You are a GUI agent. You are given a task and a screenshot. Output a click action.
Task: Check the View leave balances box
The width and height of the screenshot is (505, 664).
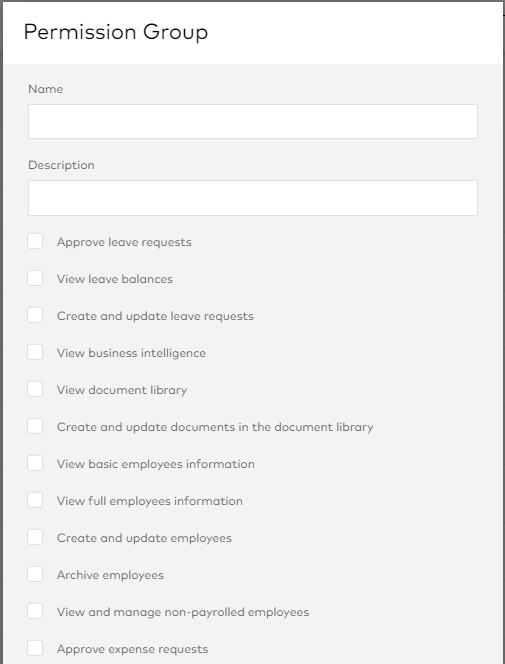35,278
